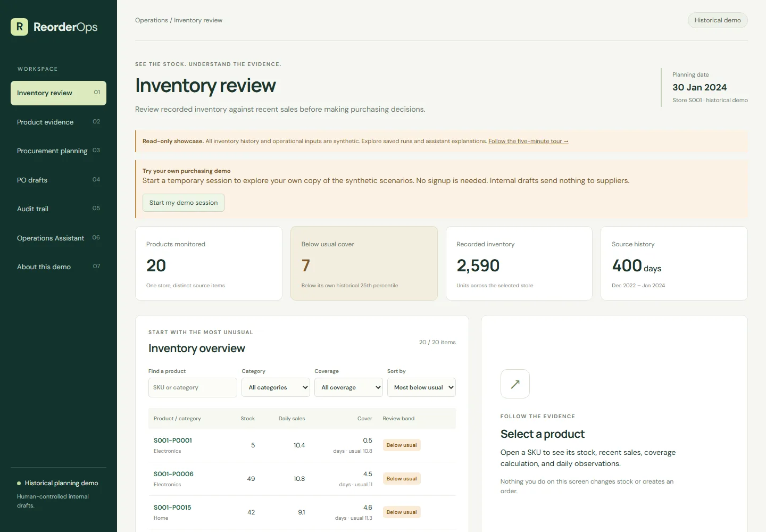766x532 pixels.
Task: Click Below usual badge for S001-P0001
Action: pyautogui.click(x=402, y=445)
